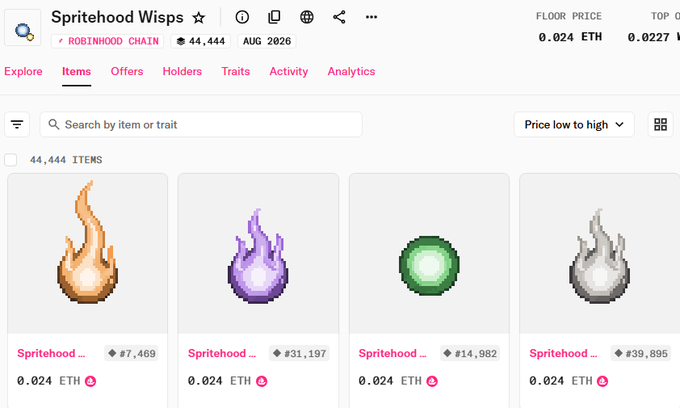This screenshot has width=680, height=408.
Task: Click the rarity badge #7,469
Action: tap(131, 353)
